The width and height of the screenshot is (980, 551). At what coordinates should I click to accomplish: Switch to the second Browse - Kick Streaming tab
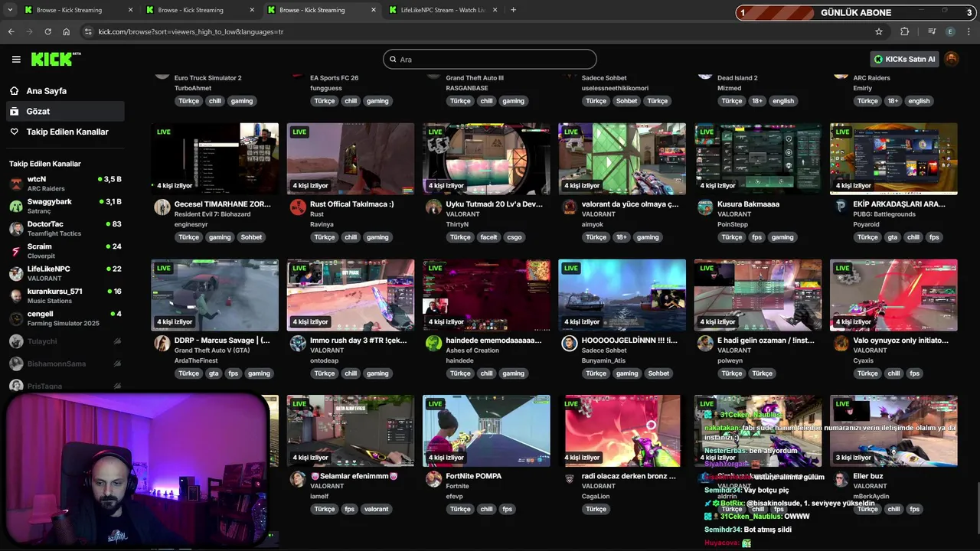[x=199, y=10]
